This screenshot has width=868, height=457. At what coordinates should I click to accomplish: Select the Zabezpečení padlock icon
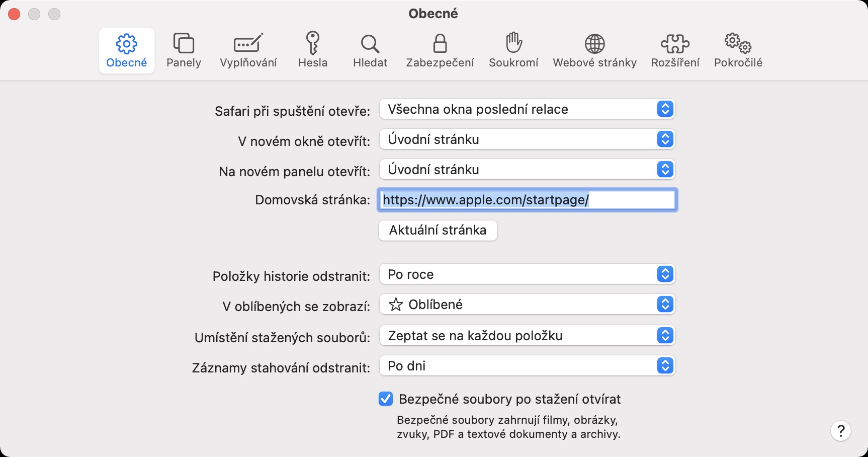[440, 44]
